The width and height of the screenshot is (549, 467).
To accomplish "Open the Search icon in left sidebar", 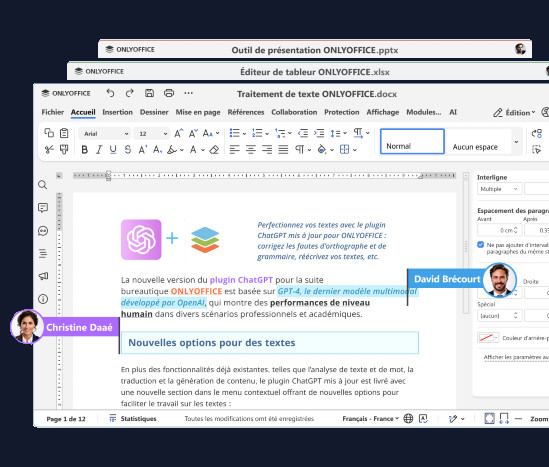I will pyautogui.click(x=43, y=185).
